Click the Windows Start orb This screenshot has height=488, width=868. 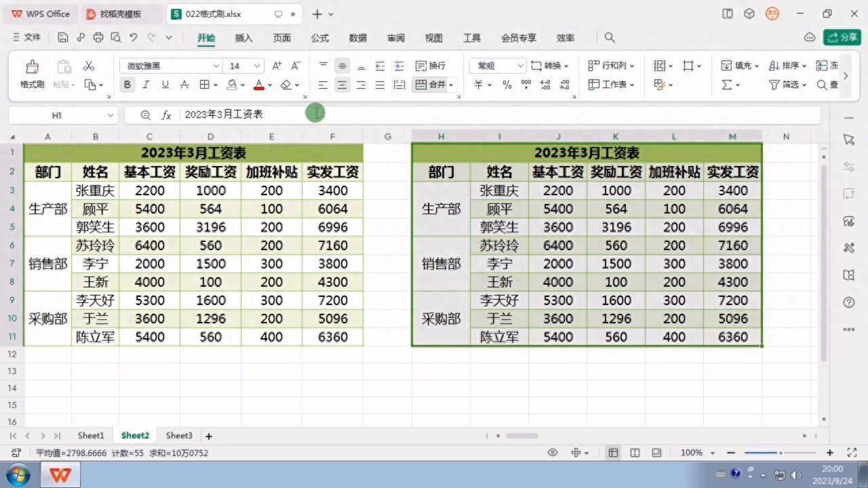tap(18, 474)
